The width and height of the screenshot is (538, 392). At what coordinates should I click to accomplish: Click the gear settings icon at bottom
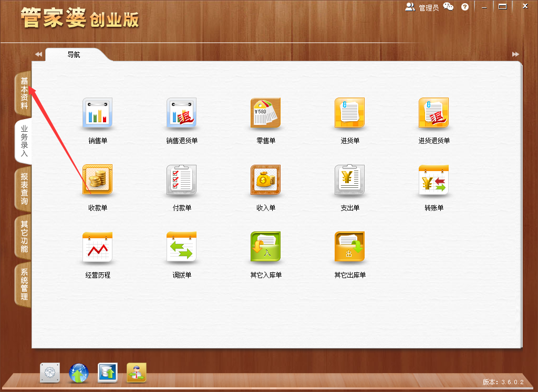49,374
